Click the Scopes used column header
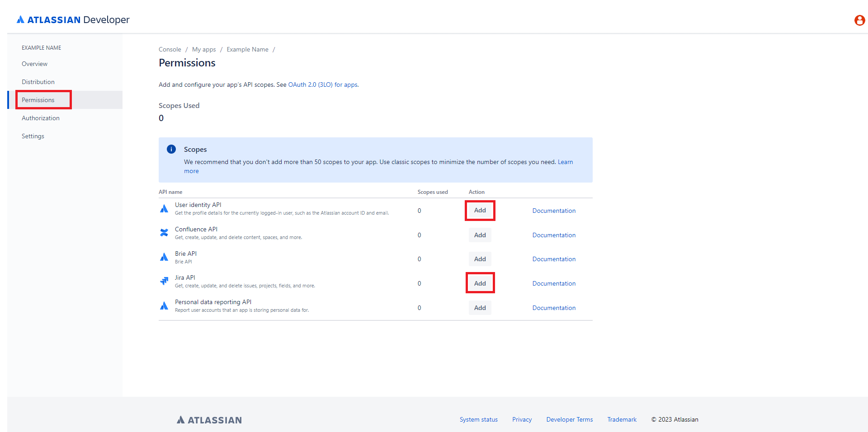868x432 pixels. pos(433,192)
